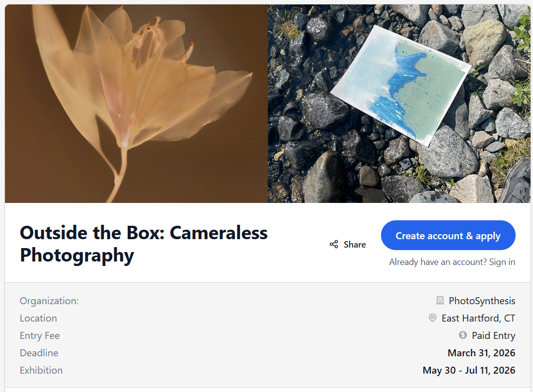533x392 pixels.
Task: Click the Share label text
Action: pos(355,245)
